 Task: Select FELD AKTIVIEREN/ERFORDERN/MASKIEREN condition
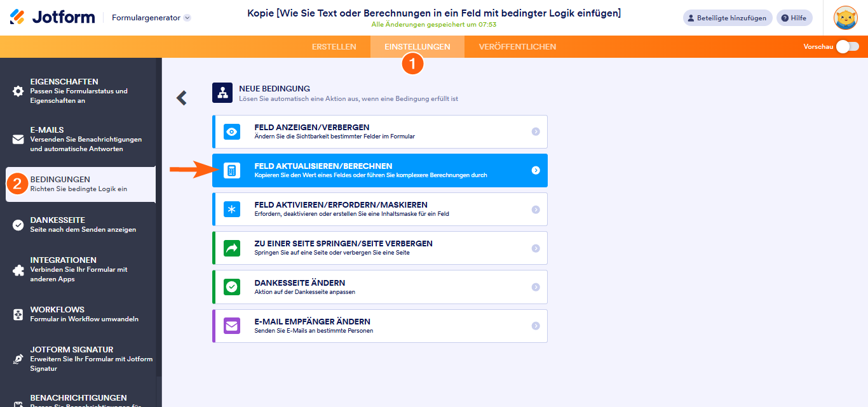[380, 210]
